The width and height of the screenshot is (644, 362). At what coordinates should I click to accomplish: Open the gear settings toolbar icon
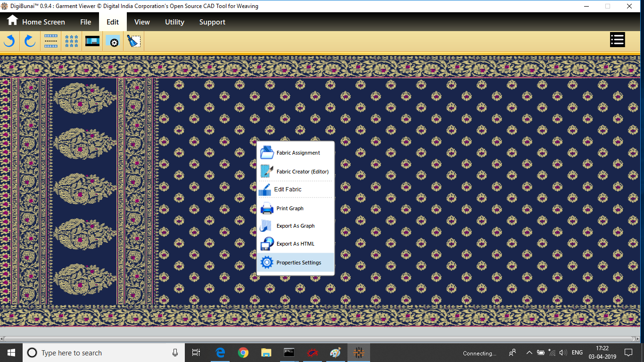tap(113, 41)
